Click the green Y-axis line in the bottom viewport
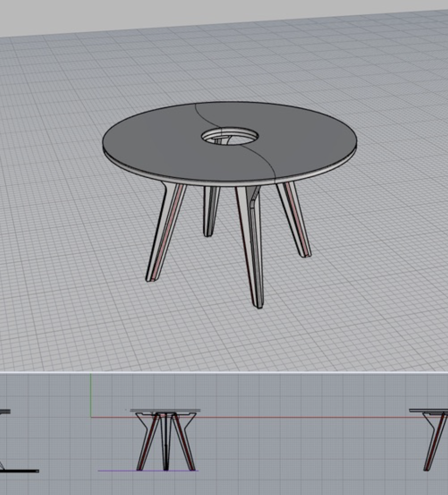The image size is (448, 495). tap(91, 395)
